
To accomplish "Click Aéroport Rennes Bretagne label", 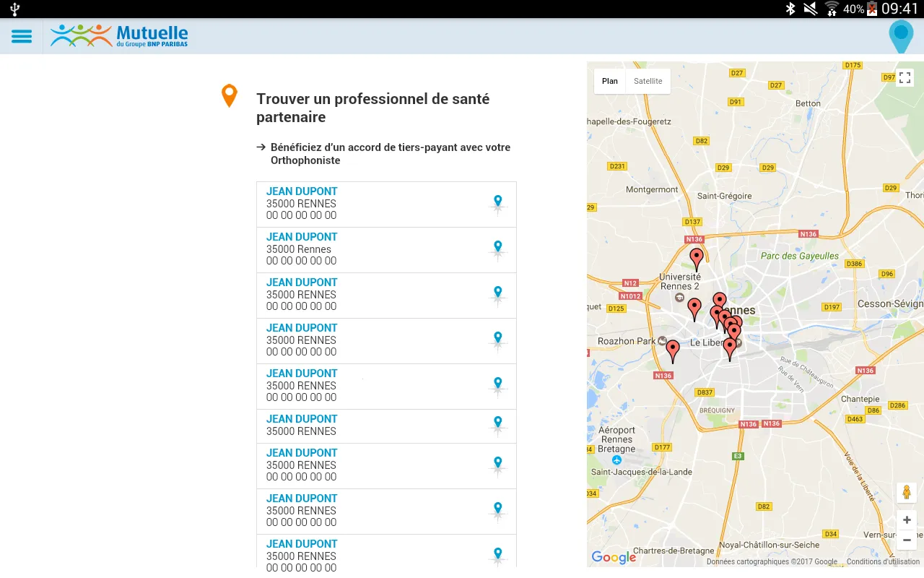I will click(617, 439).
